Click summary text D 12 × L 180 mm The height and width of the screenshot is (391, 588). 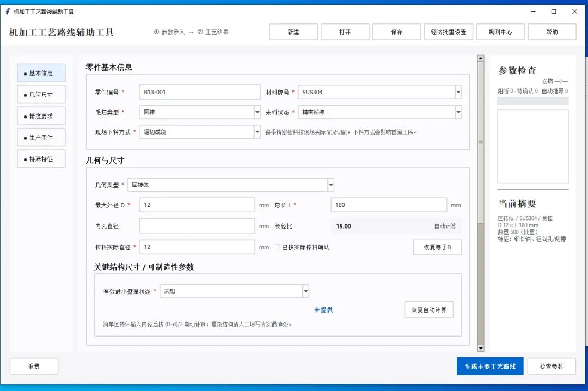(518, 225)
